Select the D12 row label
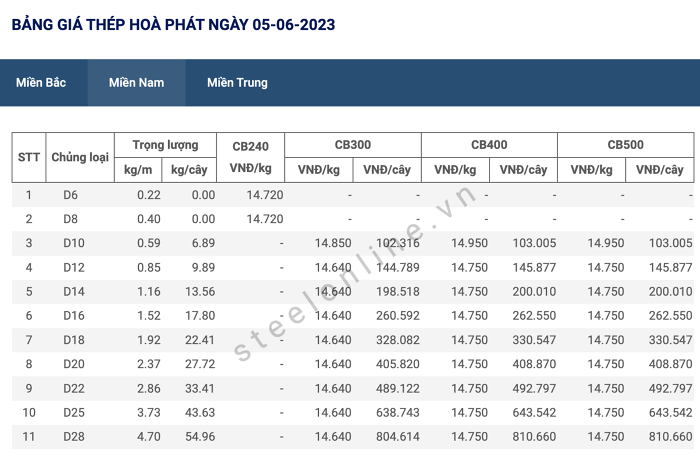Viewport: 700px width, 460px height. click(x=74, y=268)
